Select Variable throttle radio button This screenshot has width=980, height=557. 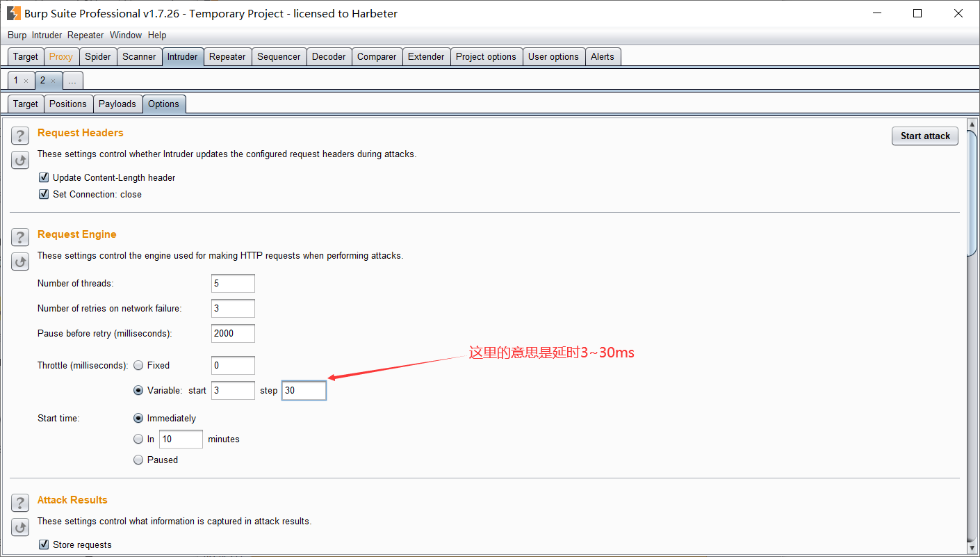138,390
